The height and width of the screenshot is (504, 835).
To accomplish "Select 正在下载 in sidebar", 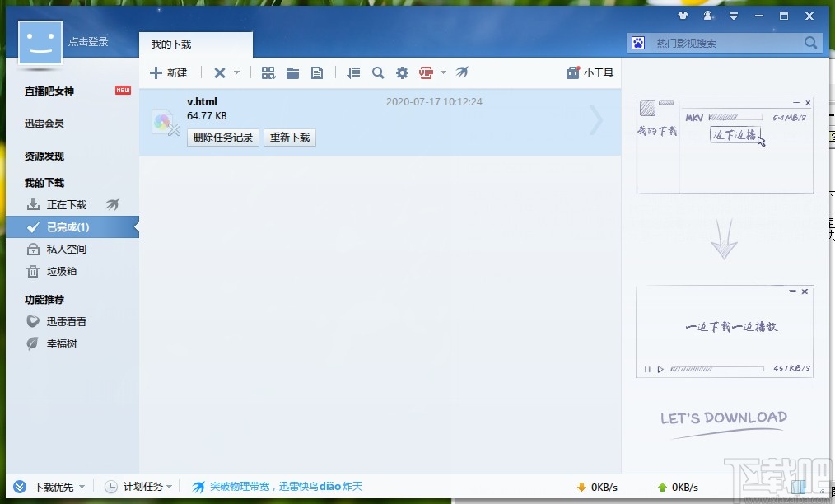I will tap(66, 204).
